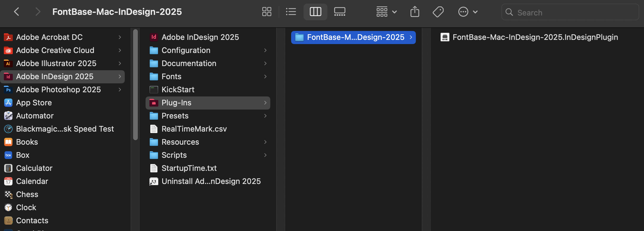Screen dimensions: 644x231
Task: Select the column view button
Action: (x=315, y=12)
